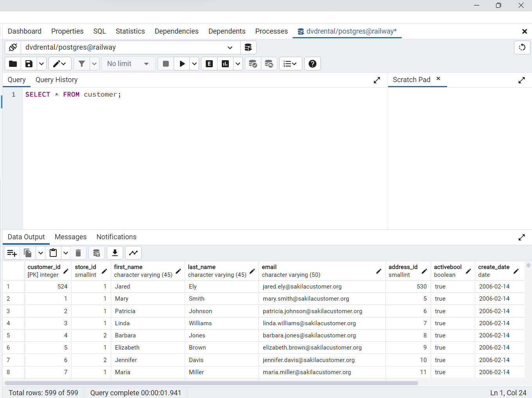532x398 pixels.
Task: Click the Rollback database icon
Action: (x=269, y=64)
